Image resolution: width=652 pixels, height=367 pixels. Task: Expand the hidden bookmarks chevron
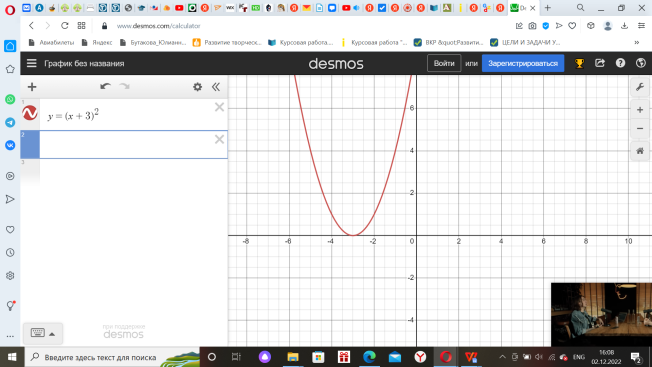(x=637, y=42)
